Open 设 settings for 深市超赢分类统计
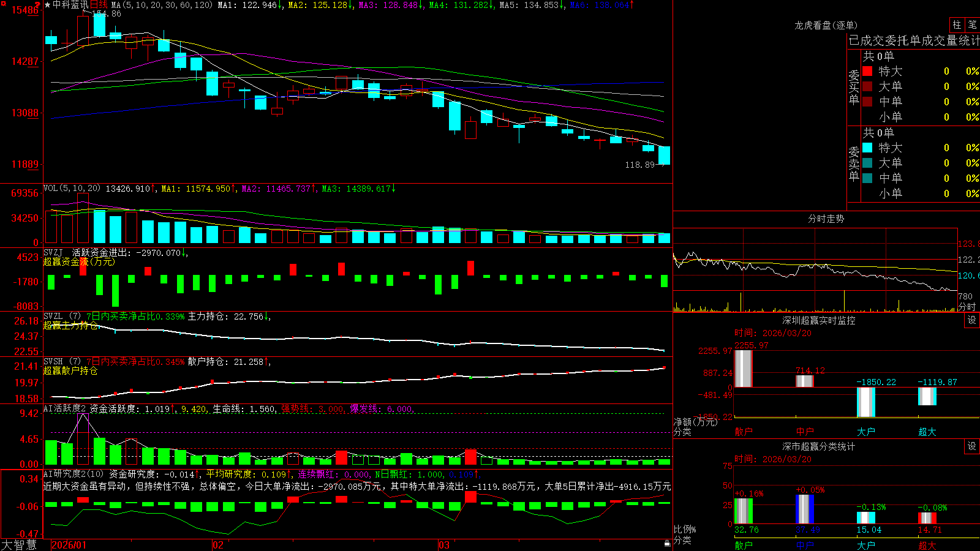The height and width of the screenshot is (551, 980). 972,446
